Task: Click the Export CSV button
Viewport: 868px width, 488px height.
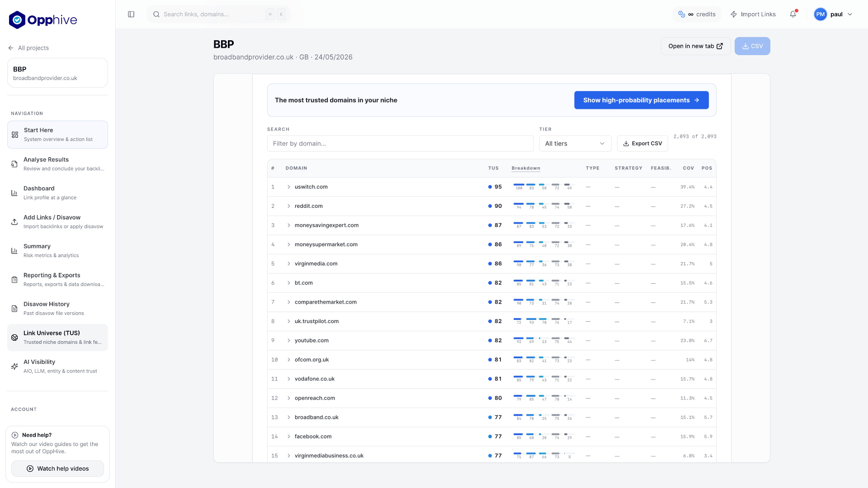Action: click(x=642, y=144)
